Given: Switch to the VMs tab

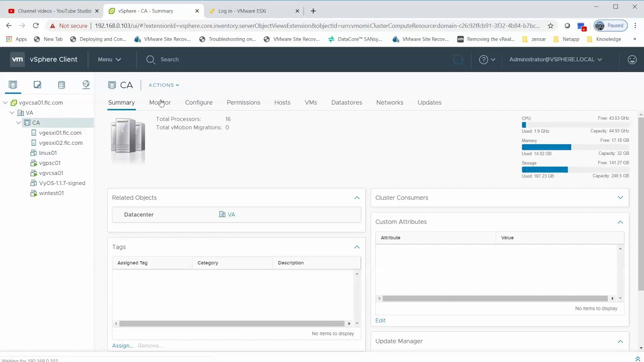Looking at the screenshot, I should 311,103.
